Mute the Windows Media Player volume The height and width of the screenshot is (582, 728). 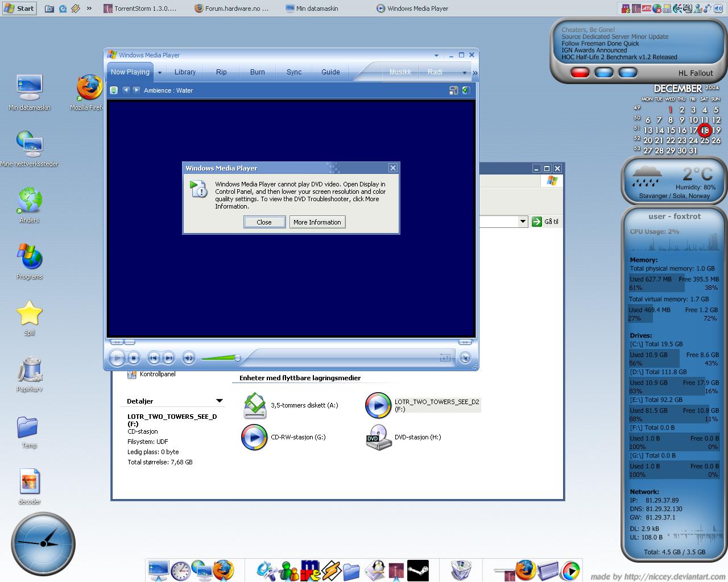pos(188,357)
